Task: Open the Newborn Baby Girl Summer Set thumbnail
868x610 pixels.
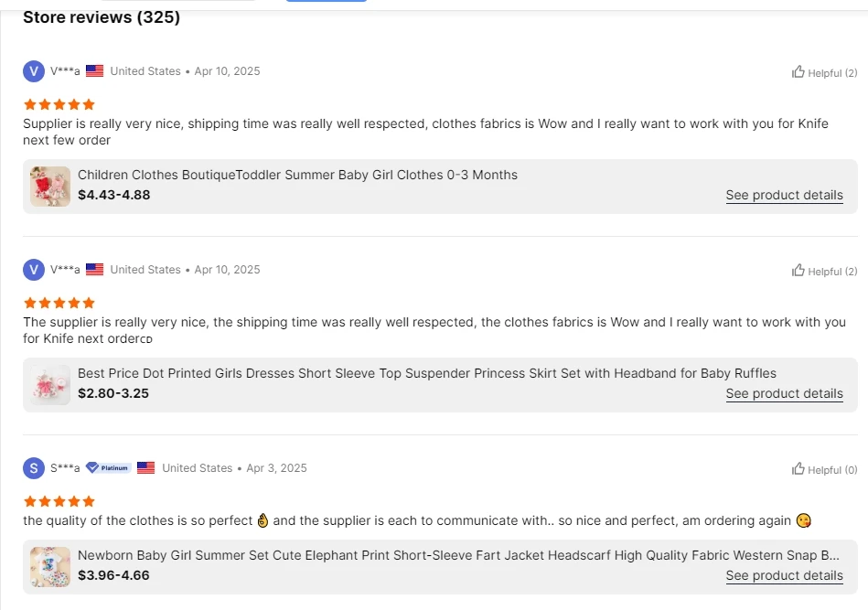Action: pos(50,566)
